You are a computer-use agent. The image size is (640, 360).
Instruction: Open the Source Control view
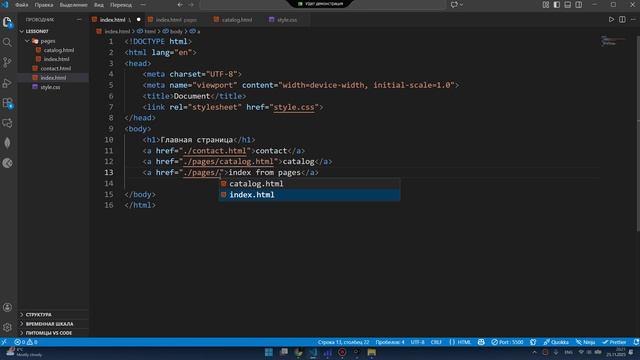point(7,62)
